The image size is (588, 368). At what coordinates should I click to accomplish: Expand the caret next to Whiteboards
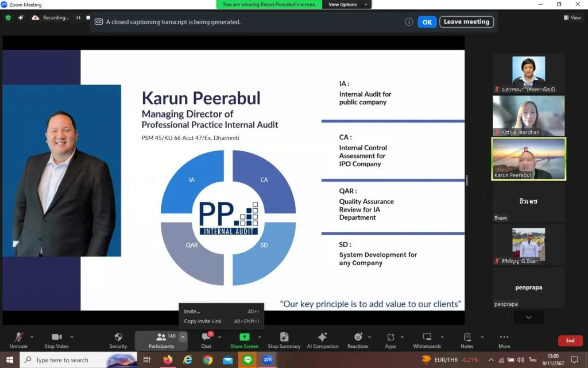[x=442, y=337]
